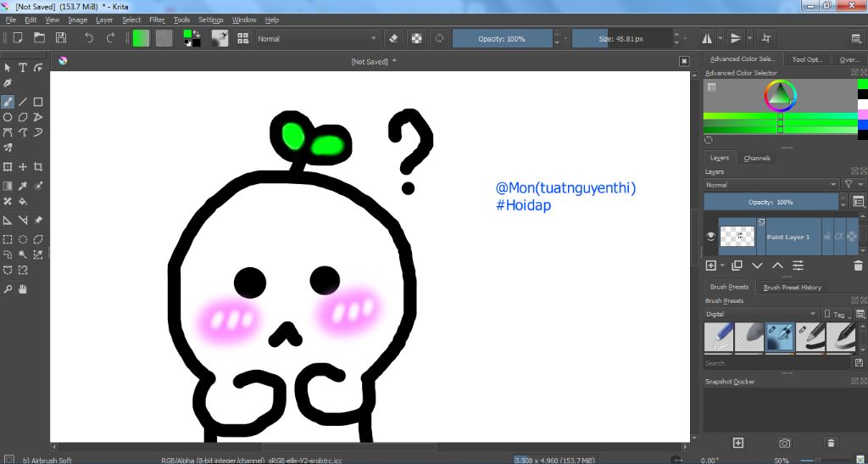The image size is (868, 464).
Task: Switch to the Channels tab
Action: 757,158
